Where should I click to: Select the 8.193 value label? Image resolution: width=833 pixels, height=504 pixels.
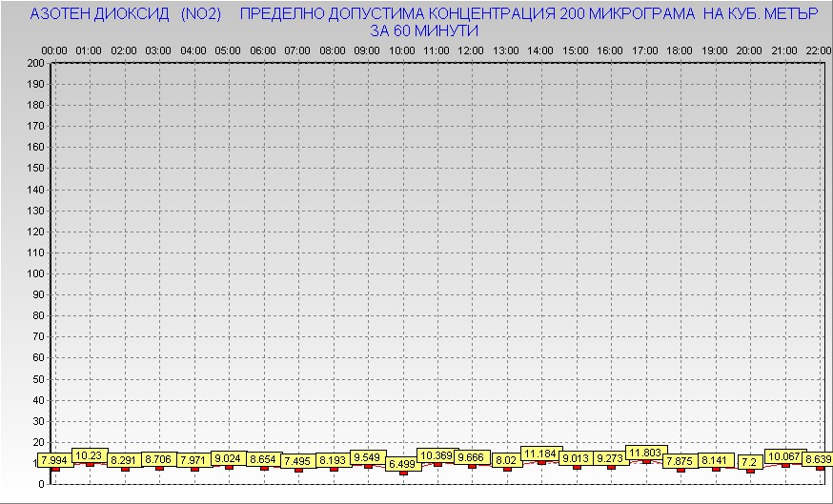point(334,460)
